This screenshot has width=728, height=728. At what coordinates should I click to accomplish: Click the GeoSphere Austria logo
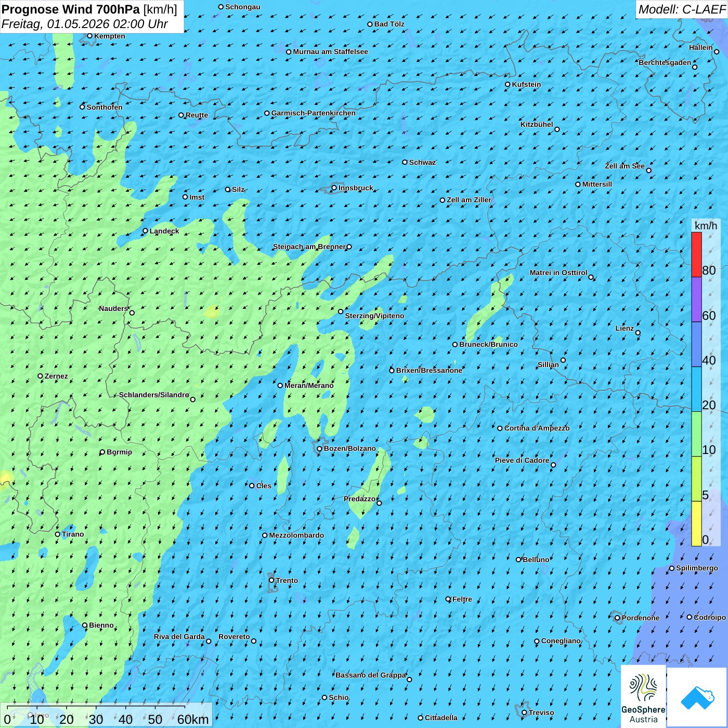643,696
